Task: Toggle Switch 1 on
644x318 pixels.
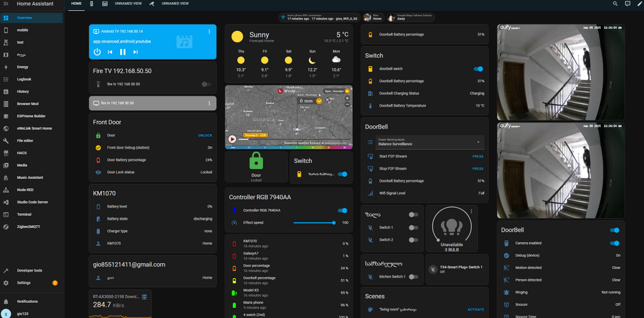Action: coord(414,227)
